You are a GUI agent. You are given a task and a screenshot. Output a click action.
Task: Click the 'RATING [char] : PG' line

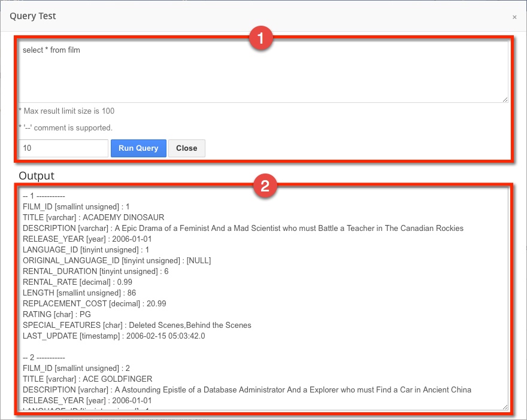57,314
